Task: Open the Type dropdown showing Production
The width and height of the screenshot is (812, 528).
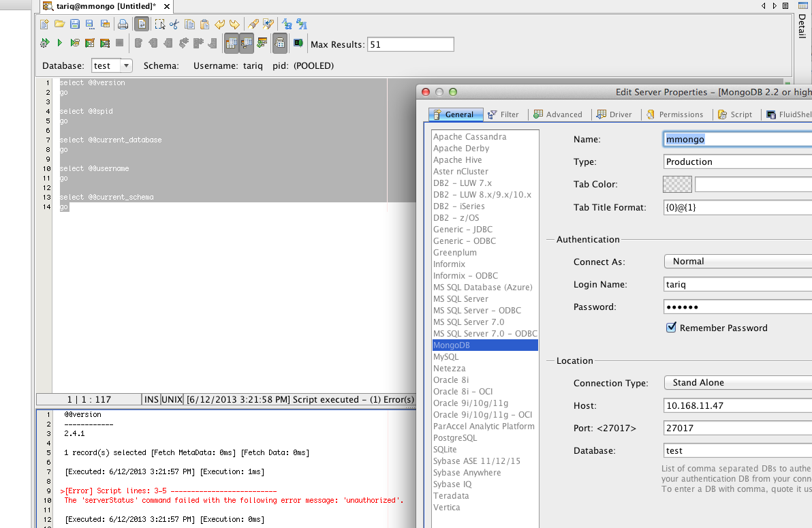Action: click(x=738, y=161)
